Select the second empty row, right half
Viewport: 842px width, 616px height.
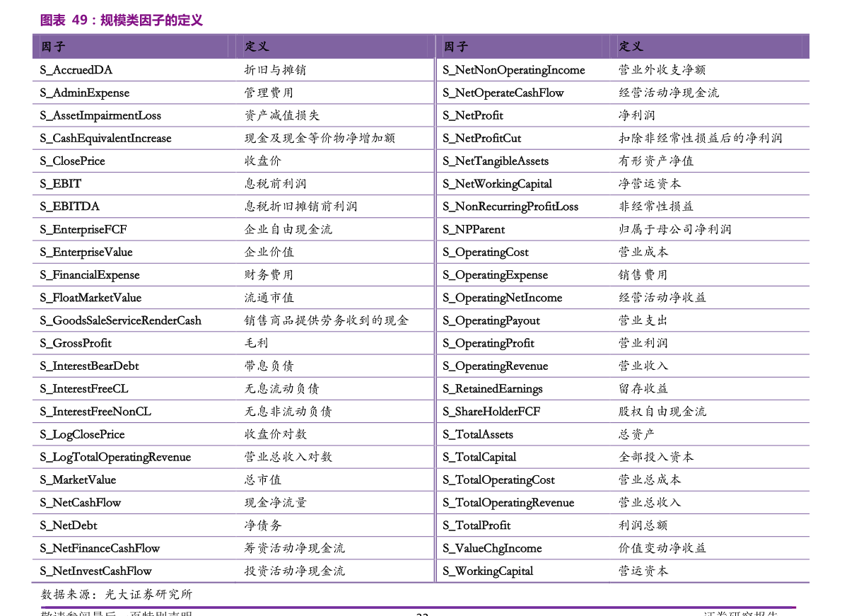click(x=623, y=93)
